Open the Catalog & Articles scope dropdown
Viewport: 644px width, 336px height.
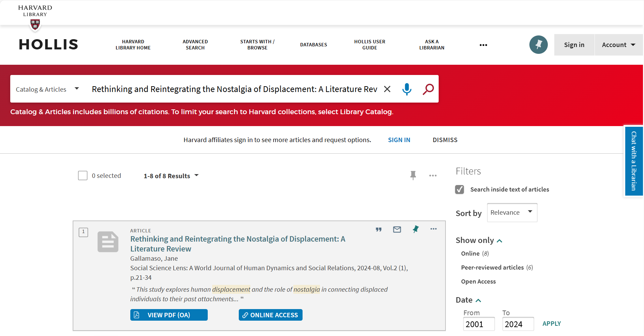(47, 89)
